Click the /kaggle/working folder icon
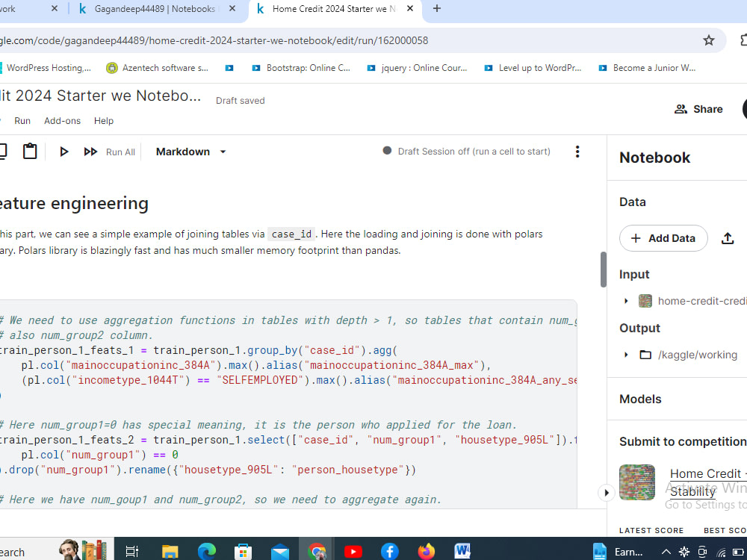 pyautogui.click(x=645, y=355)
